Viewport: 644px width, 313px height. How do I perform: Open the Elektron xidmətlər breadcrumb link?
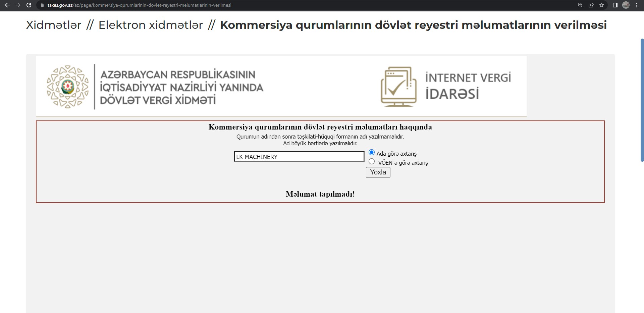pyautogui.click(x=151, y=25)
